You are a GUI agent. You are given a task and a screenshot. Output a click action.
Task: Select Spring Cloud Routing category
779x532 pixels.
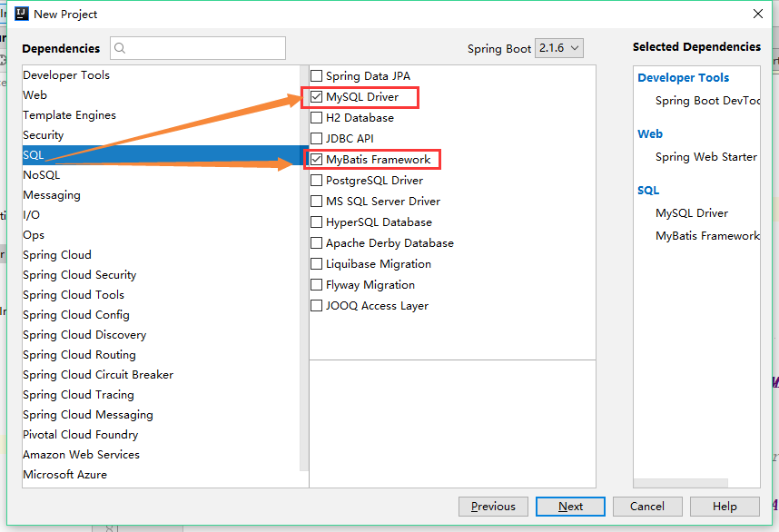pos(161,355)
